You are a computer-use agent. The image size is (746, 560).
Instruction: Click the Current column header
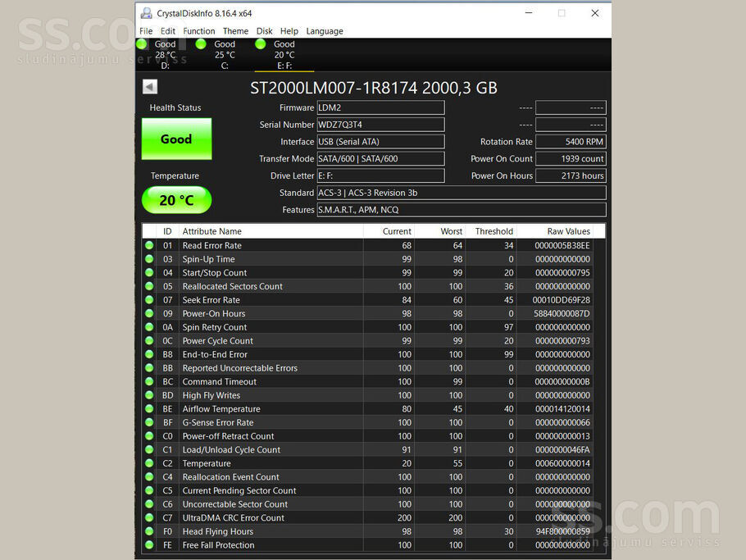point(389,231)
